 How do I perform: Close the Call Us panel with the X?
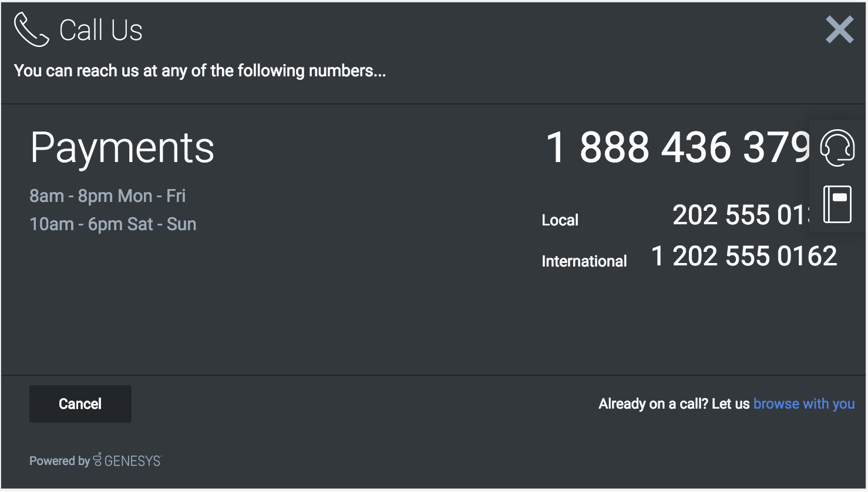[839, 30]
